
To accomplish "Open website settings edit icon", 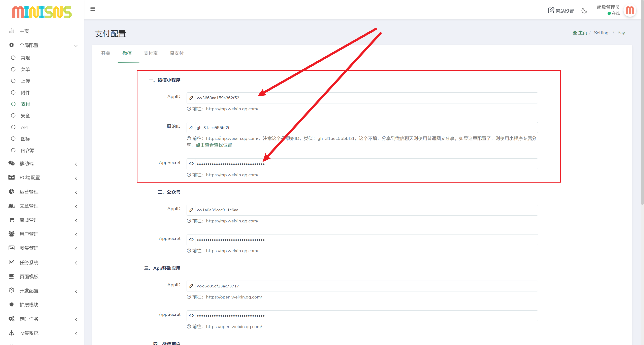I will pyautogui.click(x=551, y=10).
